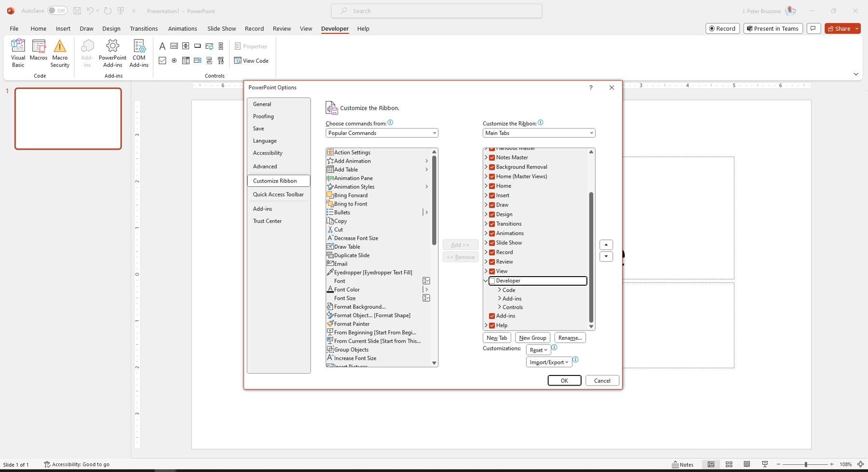Open the Import/Export dropdown
This screenshot has width=868, height=472.
(x=549, y=362)
